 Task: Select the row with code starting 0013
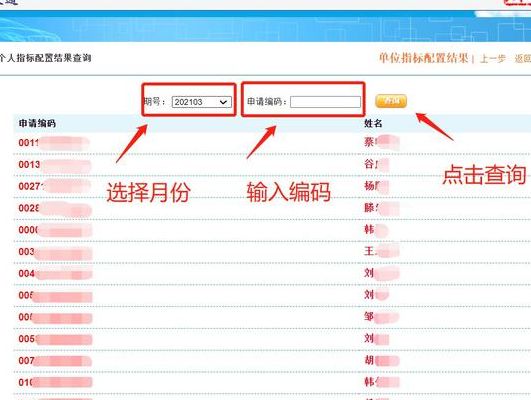coord(271,165)
